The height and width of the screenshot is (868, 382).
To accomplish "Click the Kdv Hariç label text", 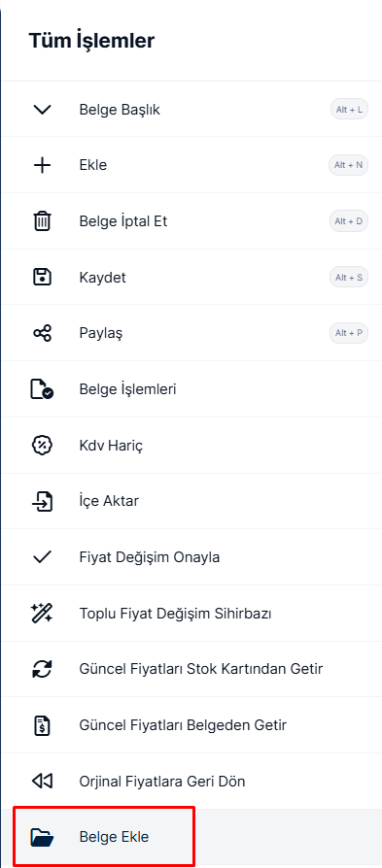I will 112,445.
